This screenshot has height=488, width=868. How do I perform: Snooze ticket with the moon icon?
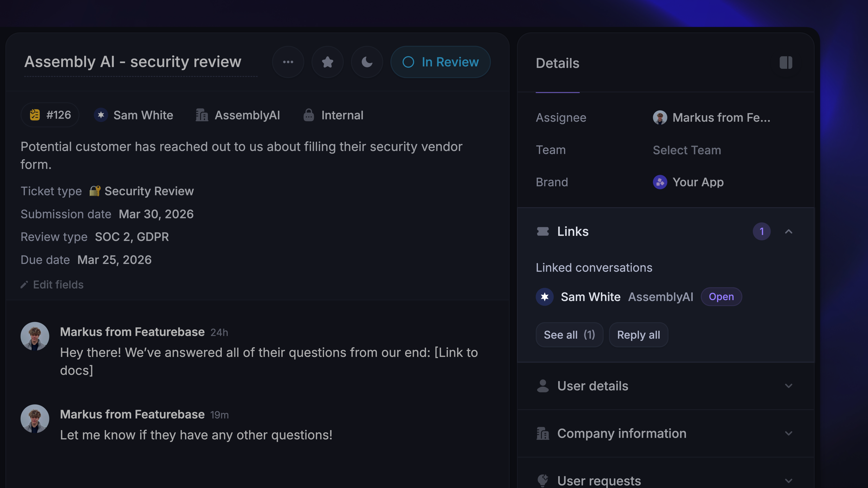click(x=367, y=62)
